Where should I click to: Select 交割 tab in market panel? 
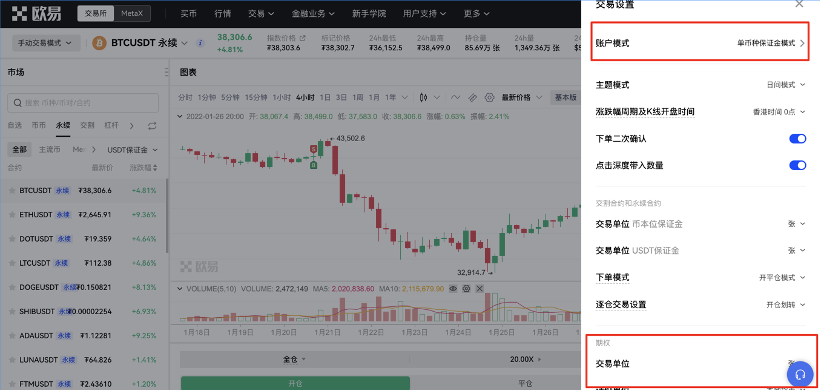tap(87, 125)
